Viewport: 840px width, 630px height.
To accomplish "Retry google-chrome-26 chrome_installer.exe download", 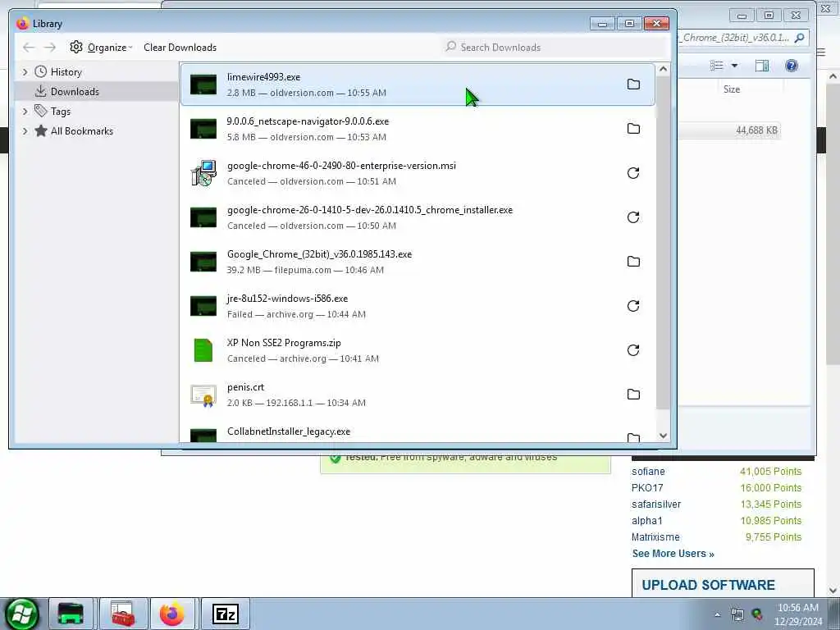I will 633,217.
